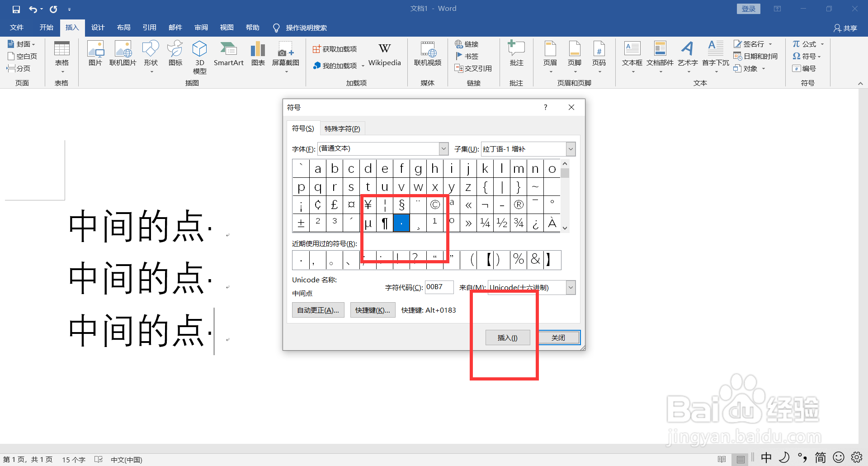Switch to 特殊字符 tab in dialog
This screenshot has height=466, width=868.
point(342,128)
